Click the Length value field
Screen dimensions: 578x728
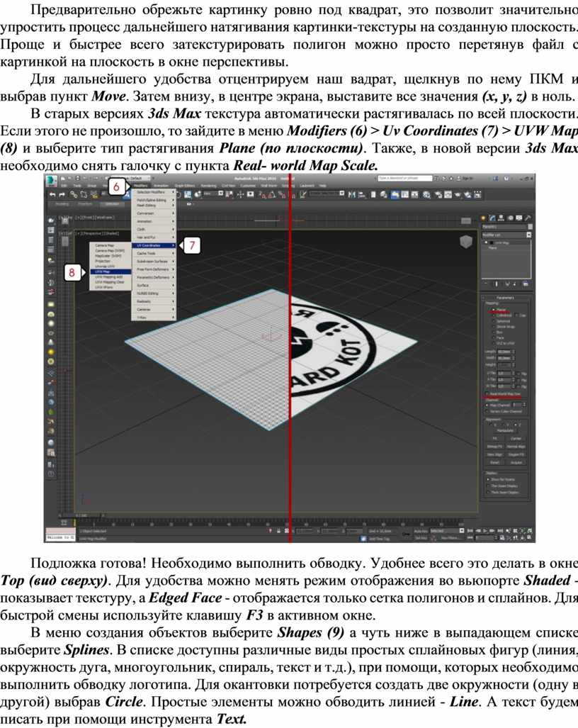click(504, 352)
